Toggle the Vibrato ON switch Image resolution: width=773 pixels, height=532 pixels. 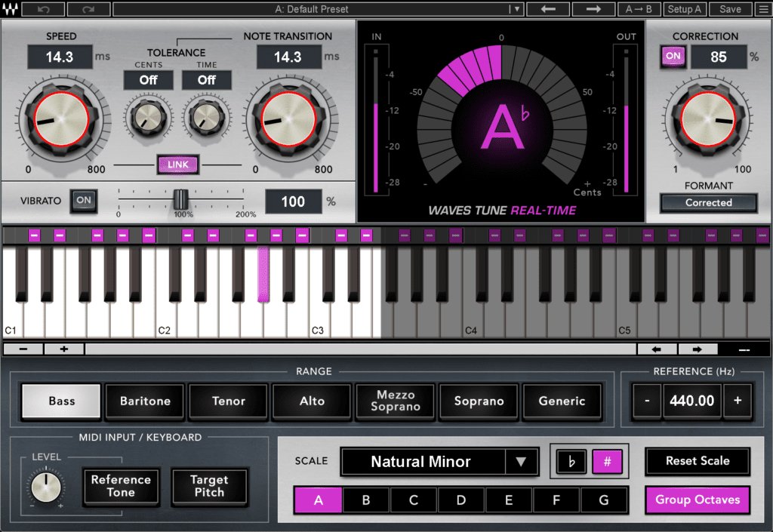point(83,201)
